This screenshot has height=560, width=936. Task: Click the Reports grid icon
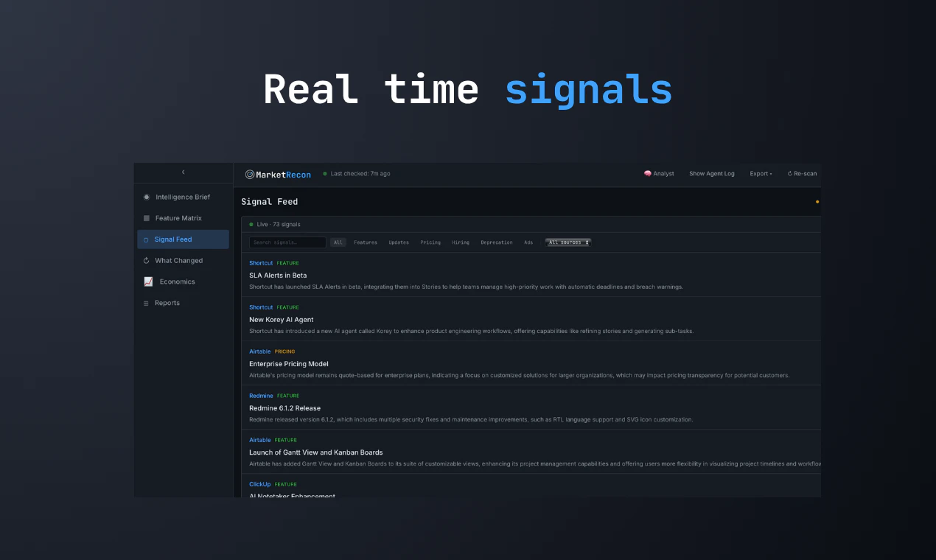pos(146,303)
